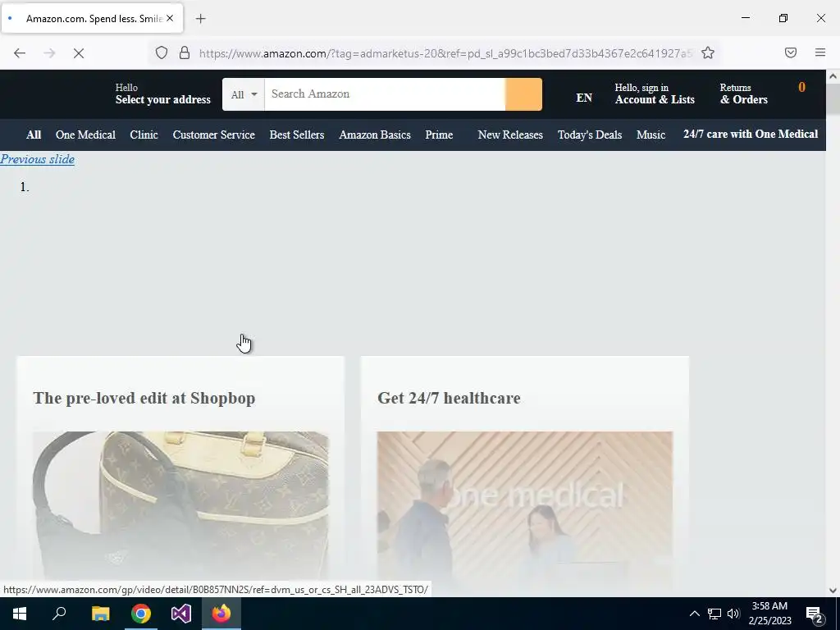
Task: Open Returns & Orders
Action: click(743, 94)
